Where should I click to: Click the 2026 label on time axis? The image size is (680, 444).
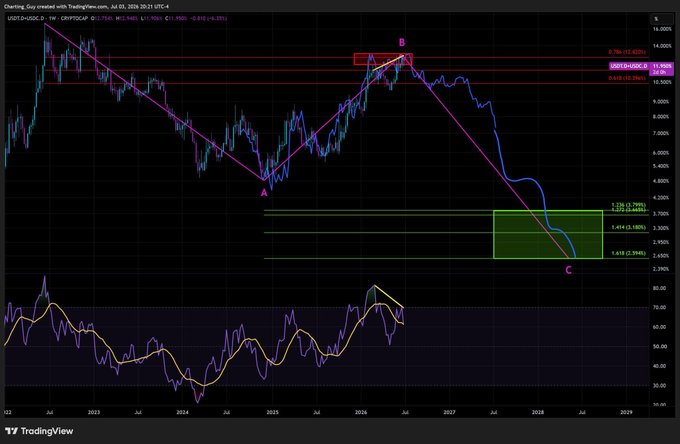click(x=361, y=412)
